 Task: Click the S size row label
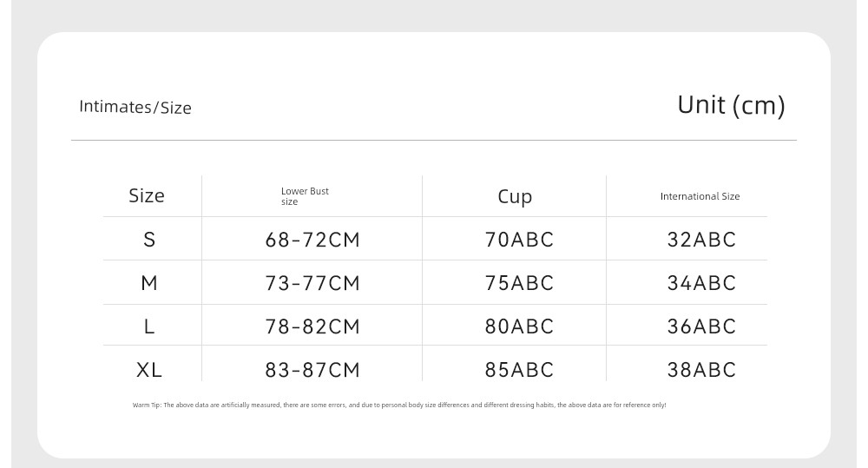tap(149, 240)
